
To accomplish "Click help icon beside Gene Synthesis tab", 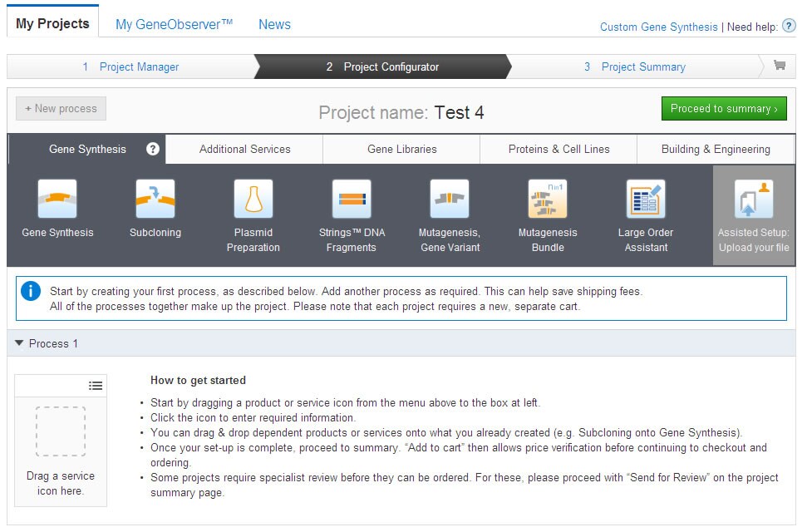I will [x=153, y=149].
